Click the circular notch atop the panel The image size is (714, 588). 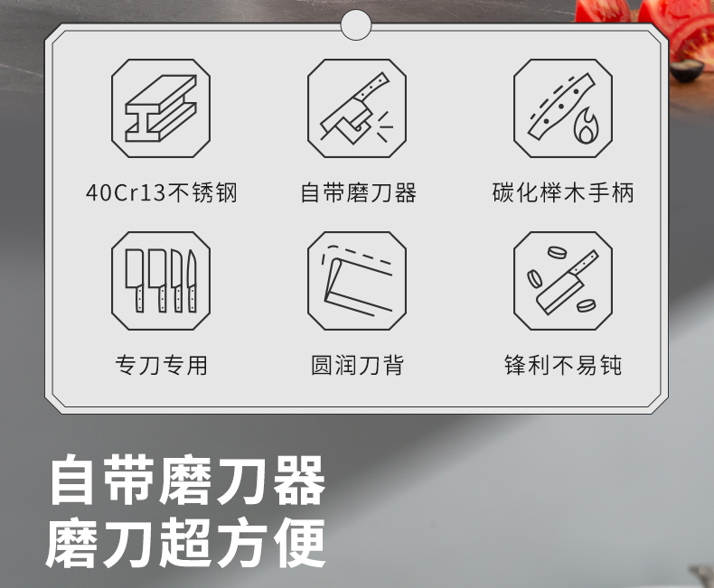click(356, 24)
